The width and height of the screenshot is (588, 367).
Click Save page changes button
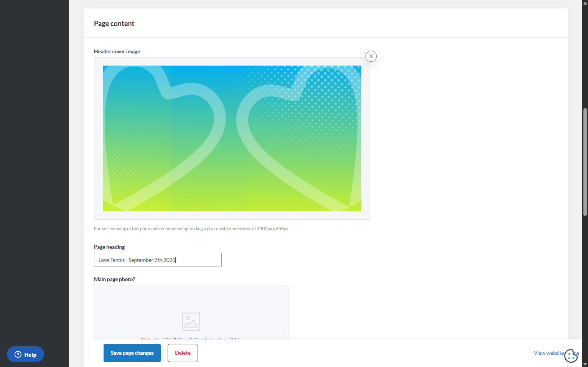coord(132,353)
